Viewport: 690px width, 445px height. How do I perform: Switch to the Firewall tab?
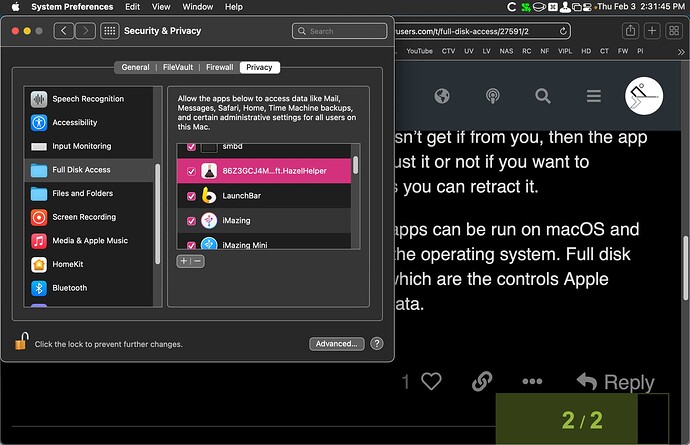(x=219, y=68)
